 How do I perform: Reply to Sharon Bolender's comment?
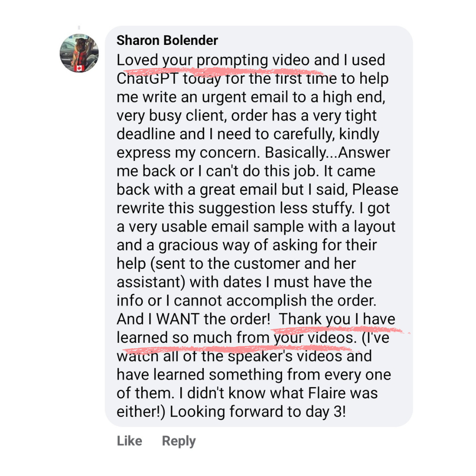pos(178,441)
